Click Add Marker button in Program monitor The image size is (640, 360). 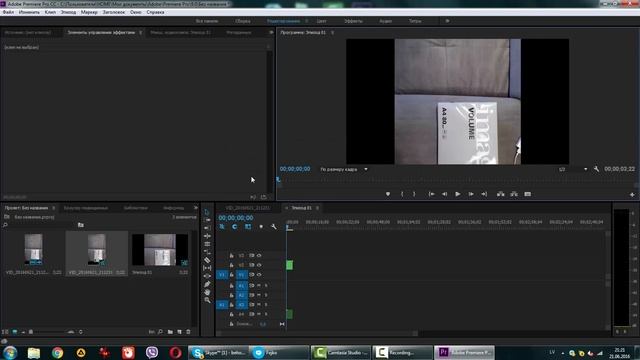click(388, 194)
